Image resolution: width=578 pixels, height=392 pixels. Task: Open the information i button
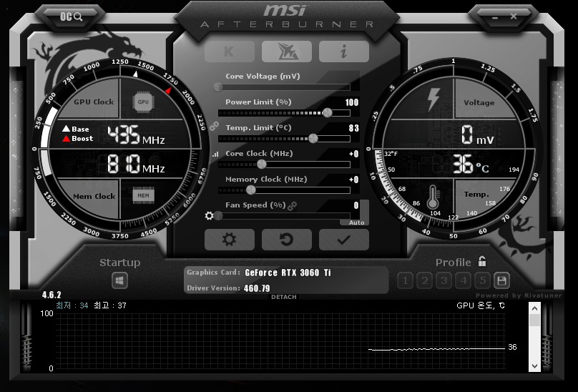click(344, 52)
